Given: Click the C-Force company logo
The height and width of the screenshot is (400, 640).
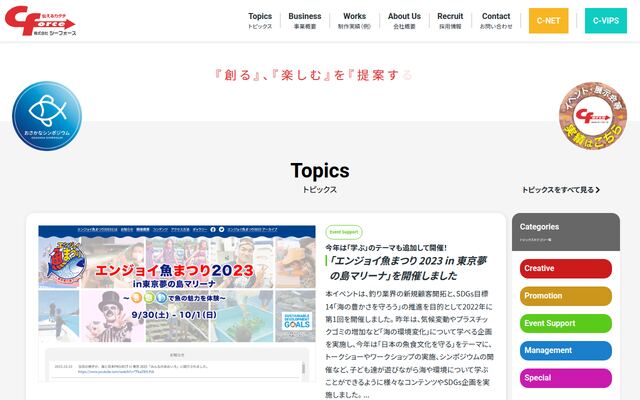Looking at the screenshot, I should pyautogui.click(x=40, y=21).
